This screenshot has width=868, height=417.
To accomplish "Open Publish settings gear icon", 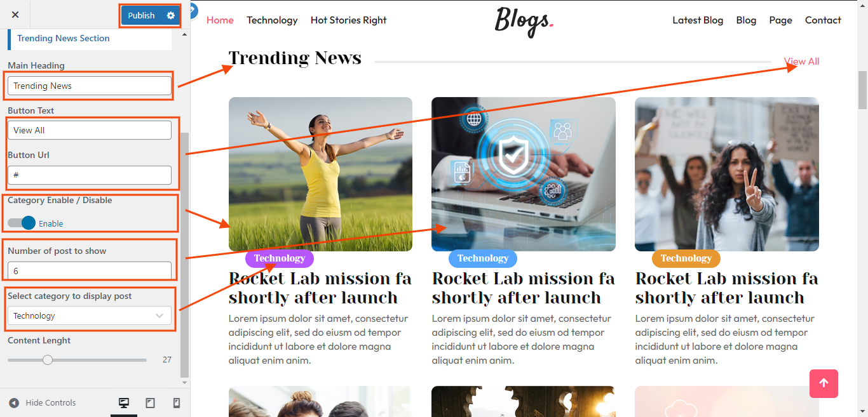I will pos(170,15).
